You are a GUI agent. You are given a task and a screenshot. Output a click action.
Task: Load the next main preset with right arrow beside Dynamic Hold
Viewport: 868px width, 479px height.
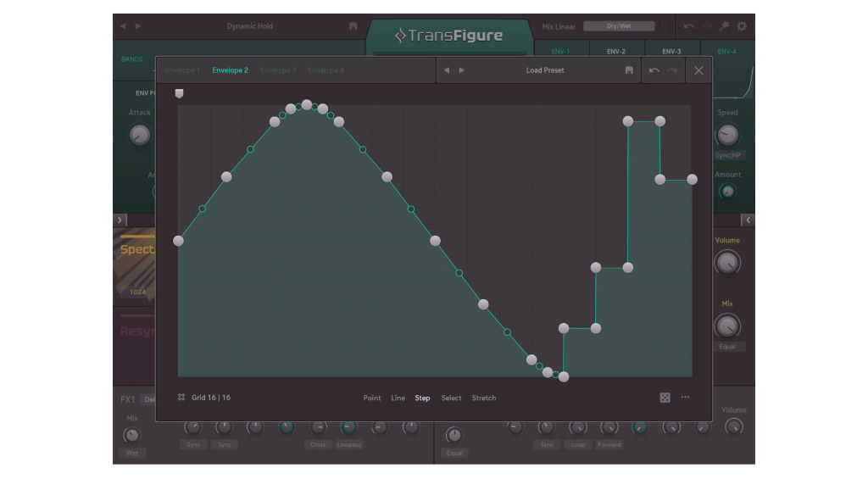point(138,26)
